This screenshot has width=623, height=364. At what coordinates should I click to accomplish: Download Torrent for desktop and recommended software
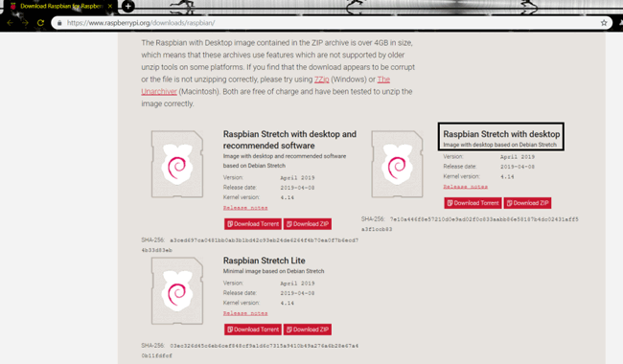(253, 224)
